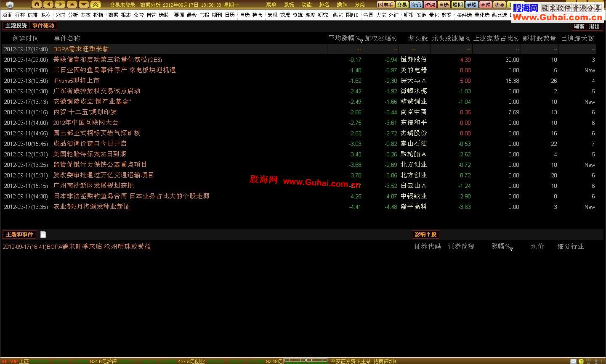Click the 刷新 refresh button
The image size is (606, 364).
coord(579,26)
